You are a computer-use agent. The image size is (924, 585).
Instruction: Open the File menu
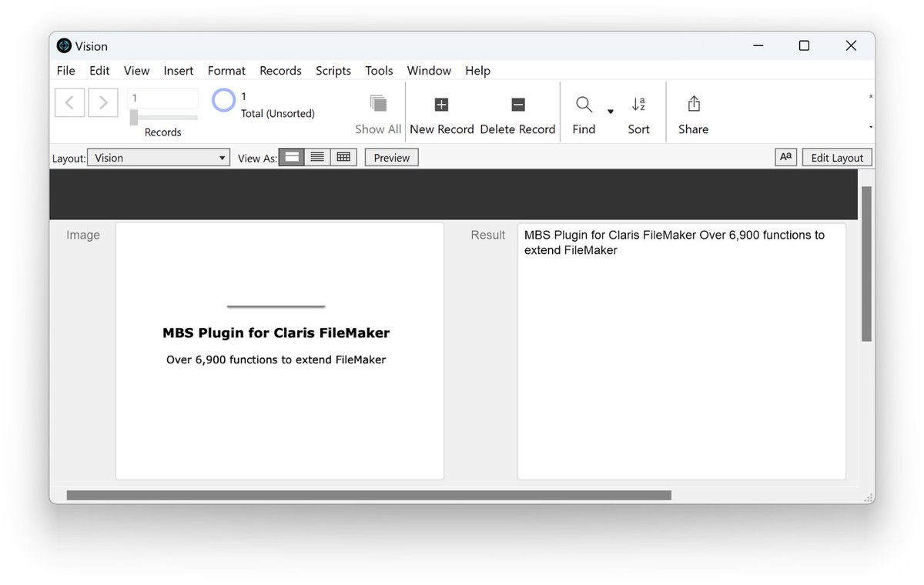66,71
